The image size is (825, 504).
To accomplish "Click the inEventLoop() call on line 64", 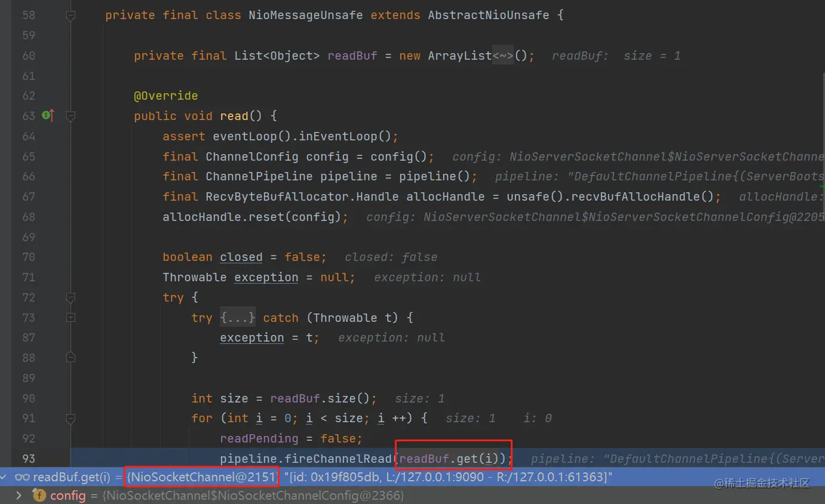I will (345, 136).
